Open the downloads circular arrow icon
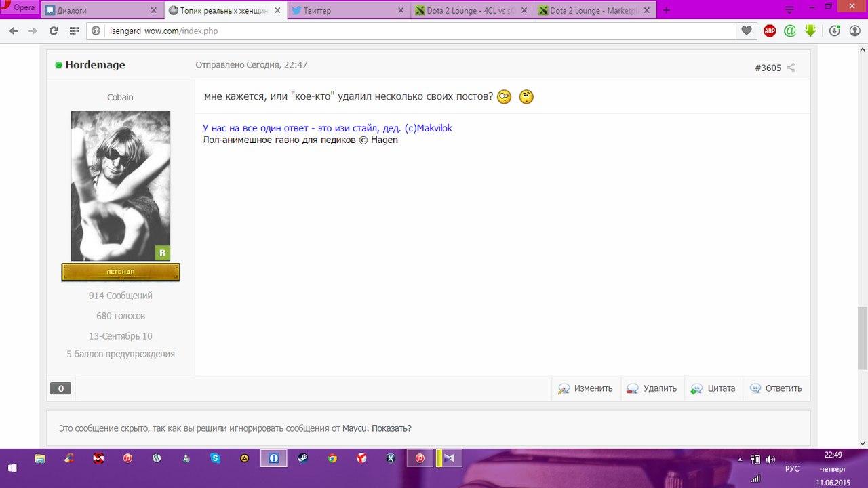The height and width of the screenshot is (488, 868). click(835, 30)
